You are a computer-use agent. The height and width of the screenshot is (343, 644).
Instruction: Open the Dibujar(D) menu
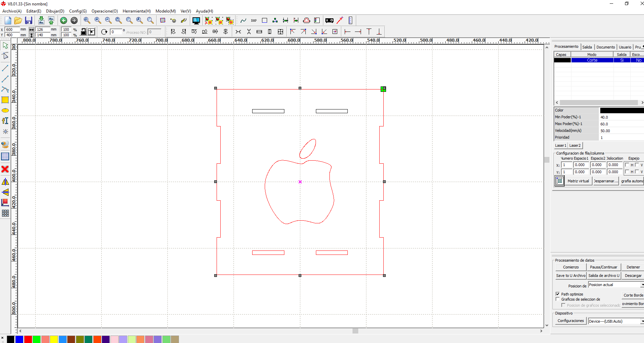coord(55,11)
